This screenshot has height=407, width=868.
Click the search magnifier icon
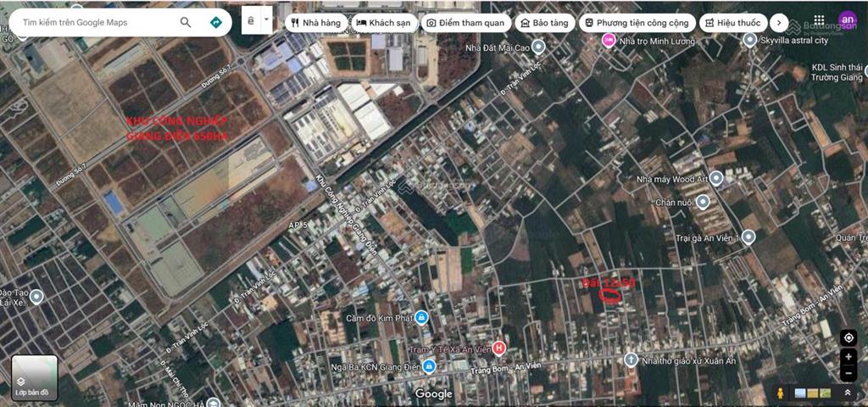point(186,22)
